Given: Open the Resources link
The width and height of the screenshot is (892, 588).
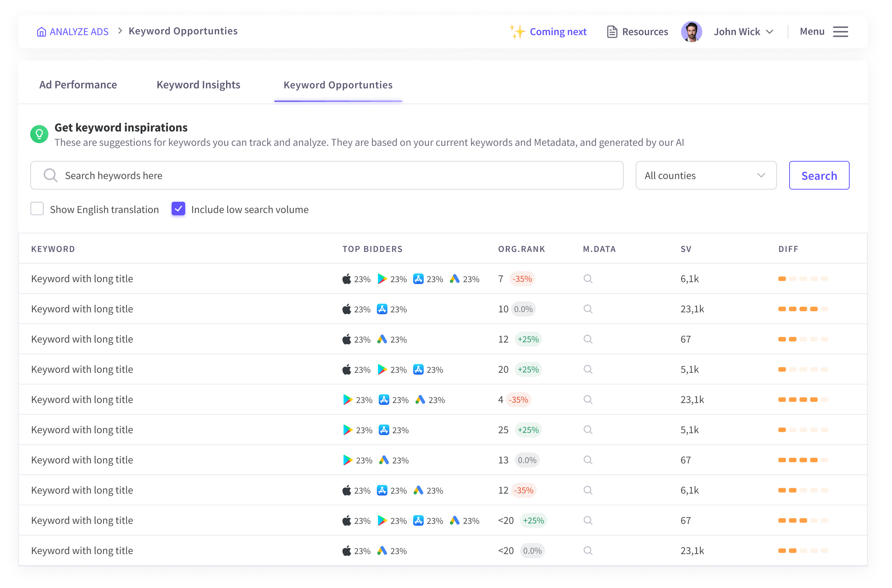Looking at the screenshot, I should coord(645,32).
